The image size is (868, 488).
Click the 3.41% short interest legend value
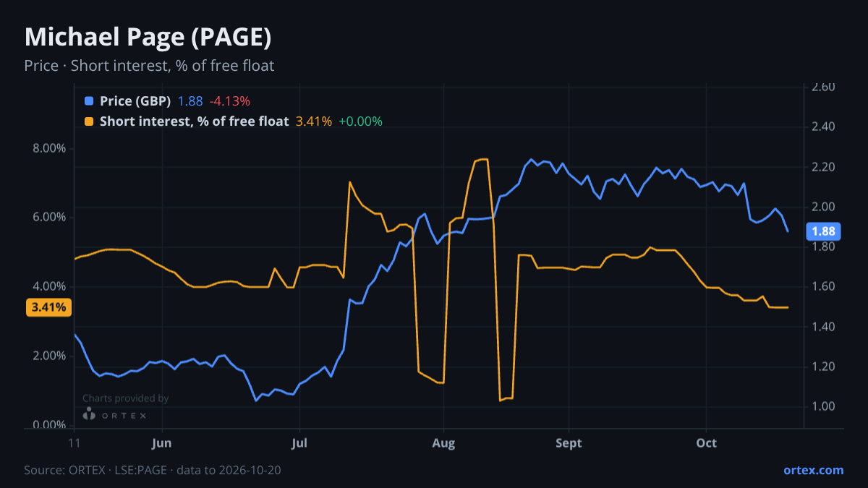[314, 121]
